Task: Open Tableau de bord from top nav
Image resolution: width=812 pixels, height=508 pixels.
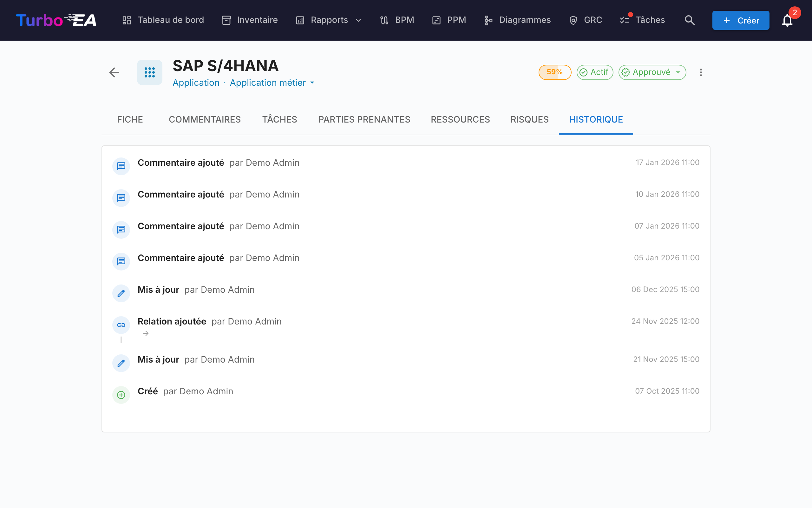Action: point(163,20)
